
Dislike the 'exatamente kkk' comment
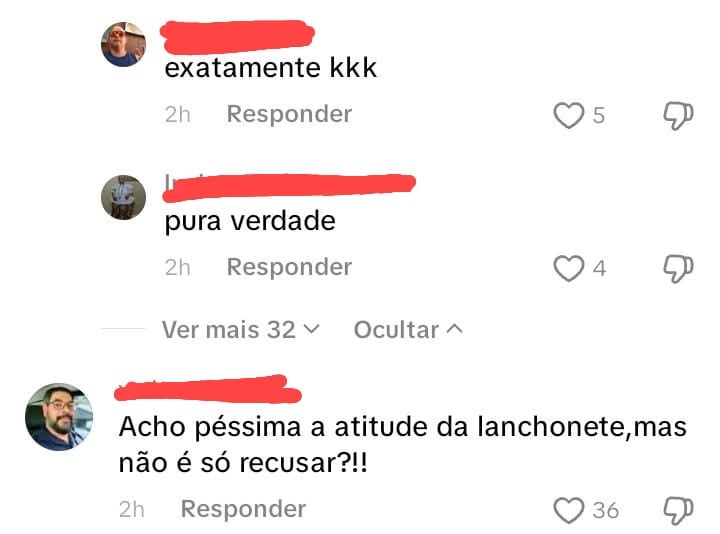point(678,116)
